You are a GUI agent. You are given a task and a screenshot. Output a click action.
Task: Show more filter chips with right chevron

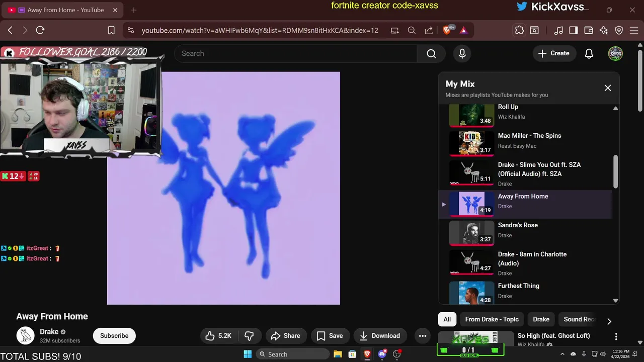pyautogui.click(x=609, y=321)
